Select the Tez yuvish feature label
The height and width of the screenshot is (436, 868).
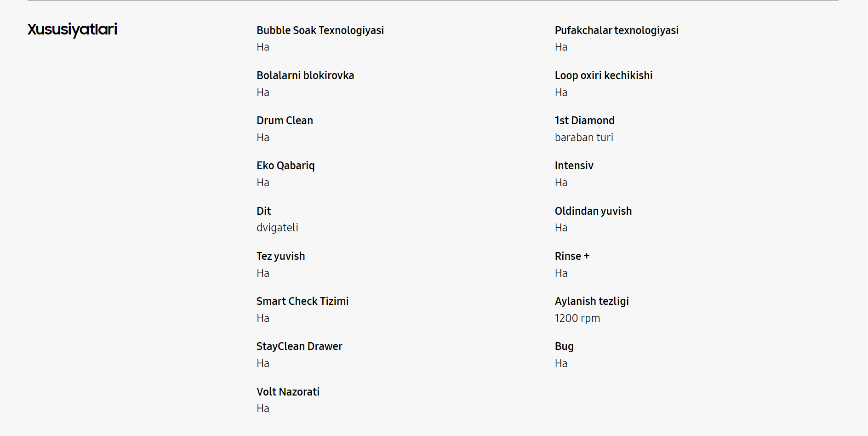tap(280, 256)
